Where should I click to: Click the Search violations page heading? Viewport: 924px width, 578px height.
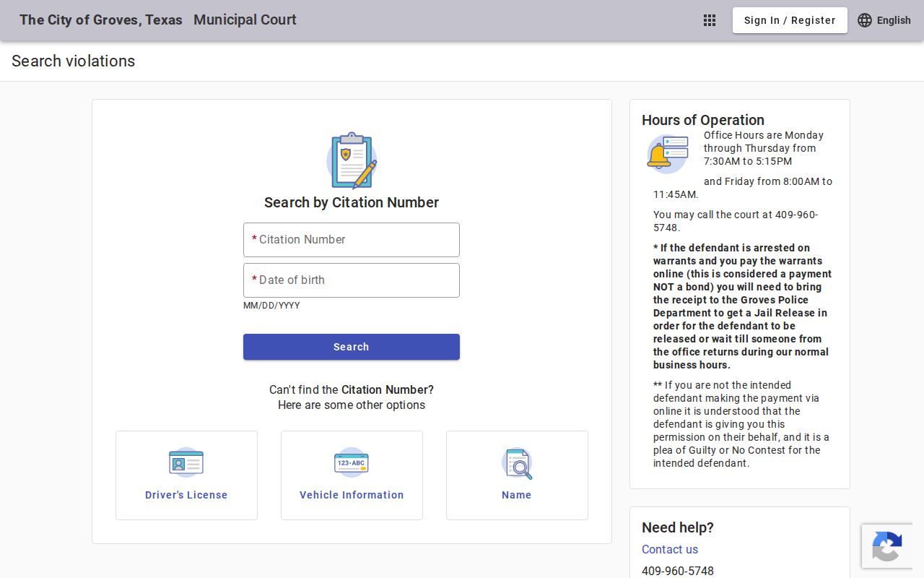click(74, 61)
